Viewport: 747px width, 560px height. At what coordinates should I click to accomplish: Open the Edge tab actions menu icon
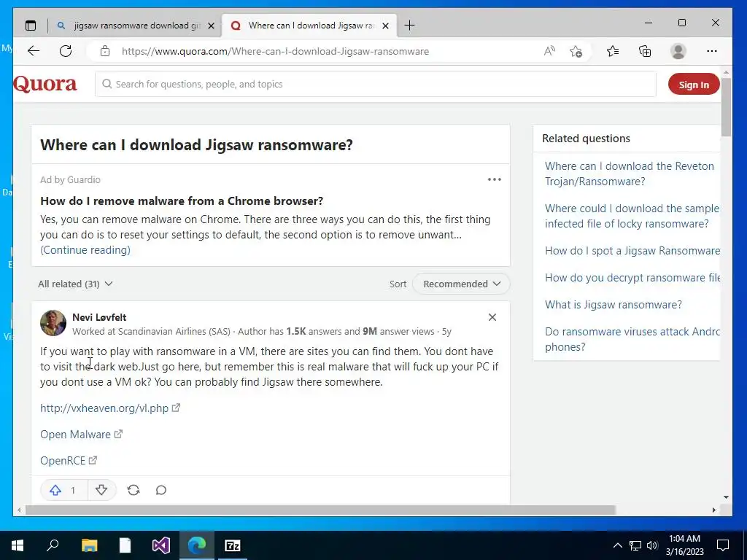[x=31, y=26]
